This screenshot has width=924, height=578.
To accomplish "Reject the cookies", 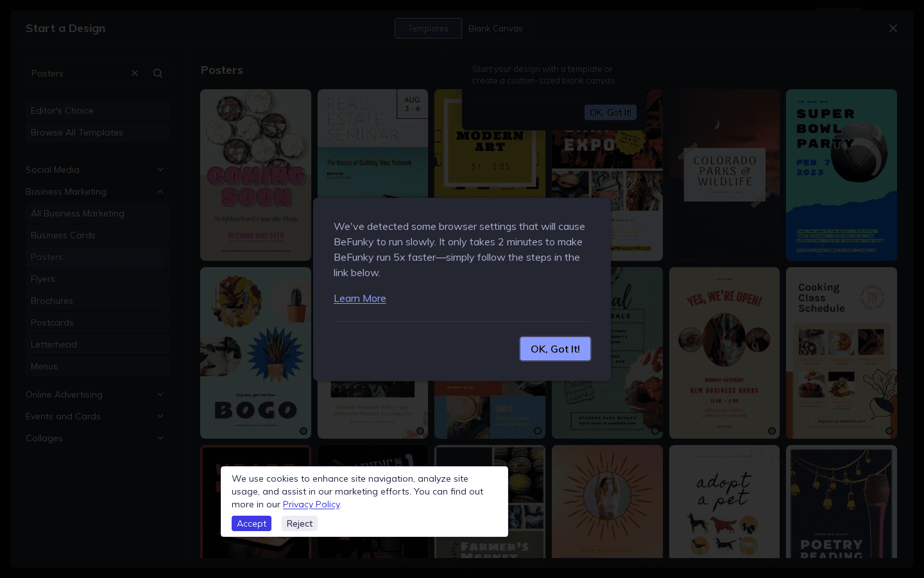I will click(300, 523).
